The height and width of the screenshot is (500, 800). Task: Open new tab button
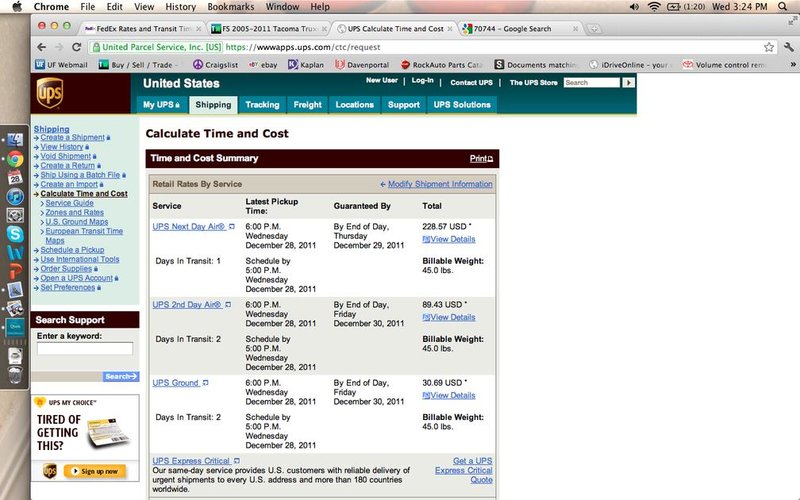pyautogui.click(x=594, y=29)
